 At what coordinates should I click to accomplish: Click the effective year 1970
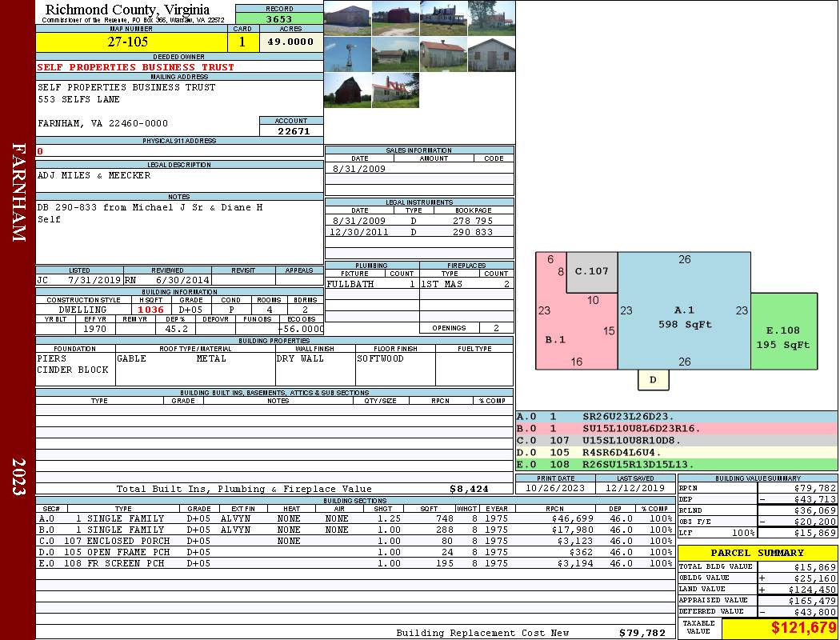[95, 329]
